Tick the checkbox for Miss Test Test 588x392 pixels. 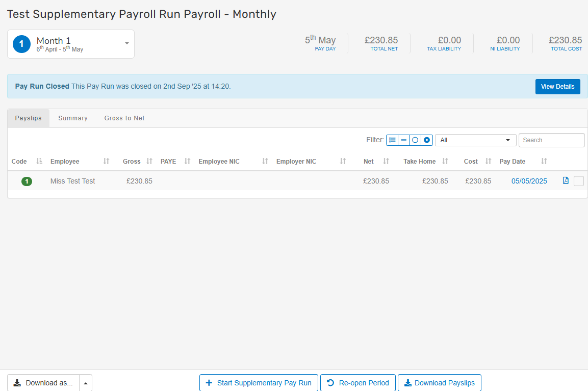tap(578, 181)
